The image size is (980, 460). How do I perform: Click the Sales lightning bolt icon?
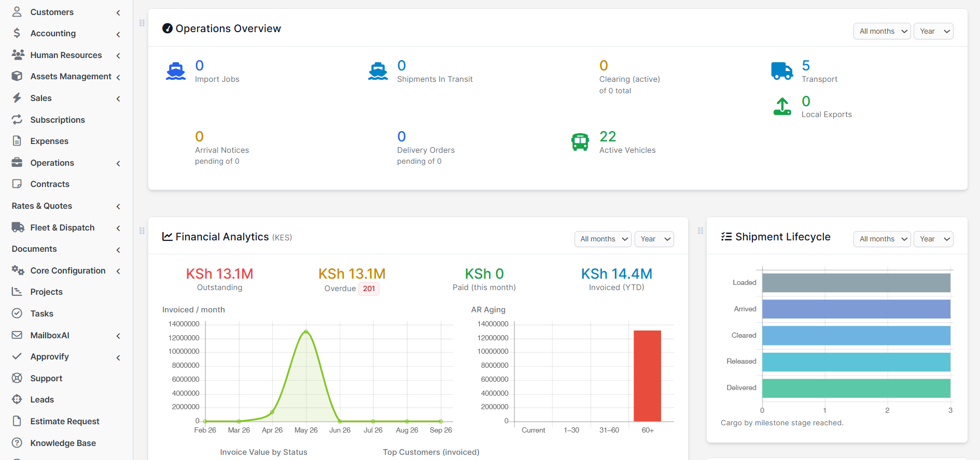(17, 98)
